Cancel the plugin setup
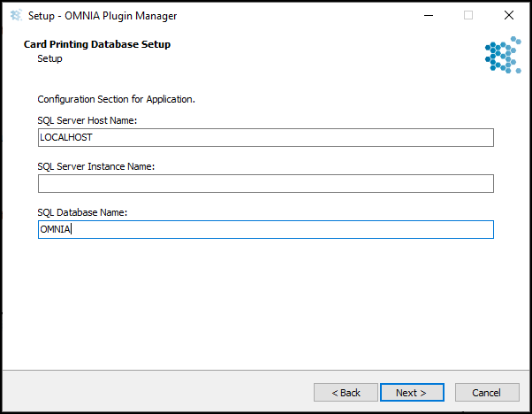This screenshot has height=414, width=532. 487,393
